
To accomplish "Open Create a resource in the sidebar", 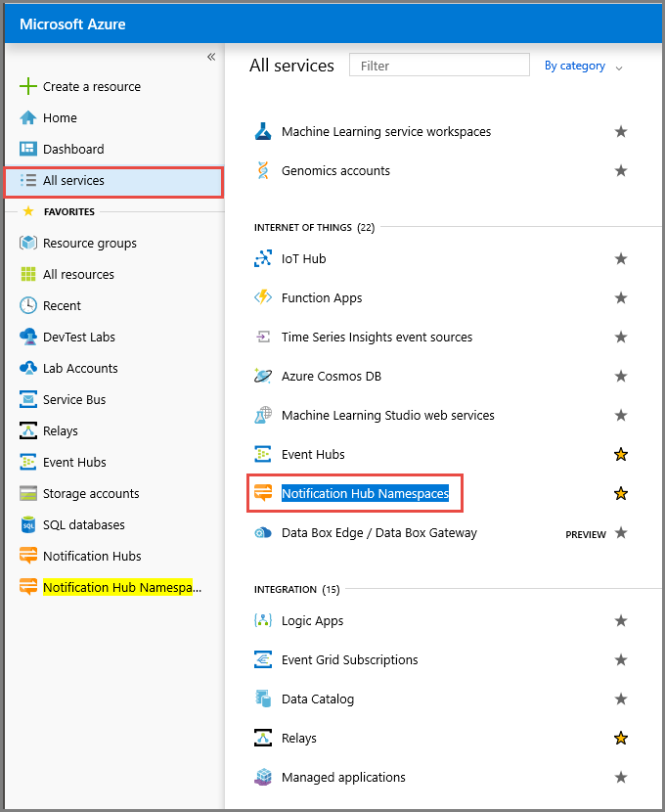I will 92,86.
